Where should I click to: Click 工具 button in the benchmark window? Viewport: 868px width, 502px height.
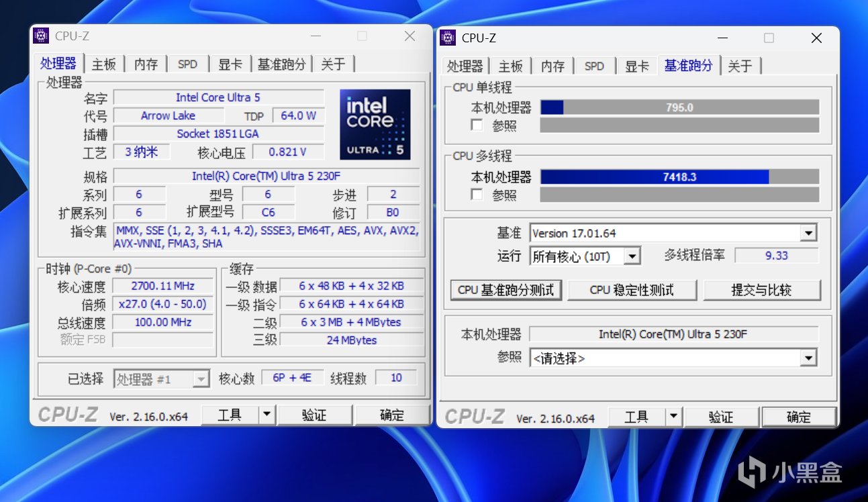point(637,417)
